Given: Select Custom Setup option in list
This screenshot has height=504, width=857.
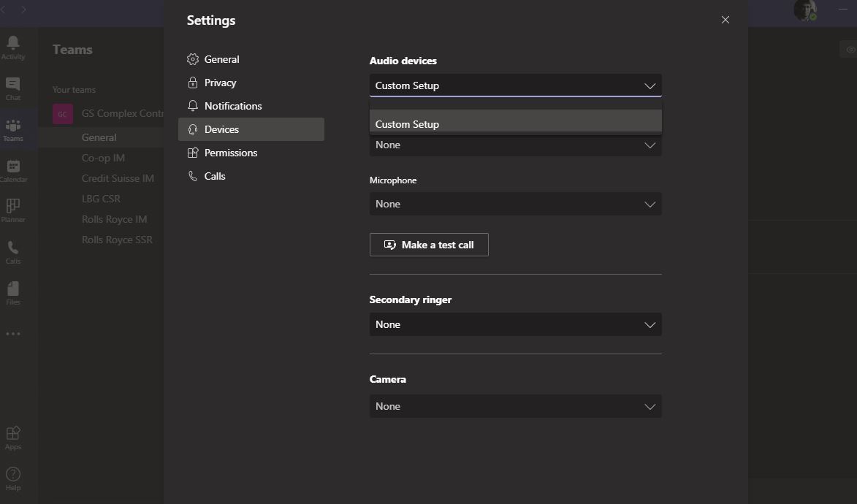Looking at the screenshot, I should (x=515, y=123).
